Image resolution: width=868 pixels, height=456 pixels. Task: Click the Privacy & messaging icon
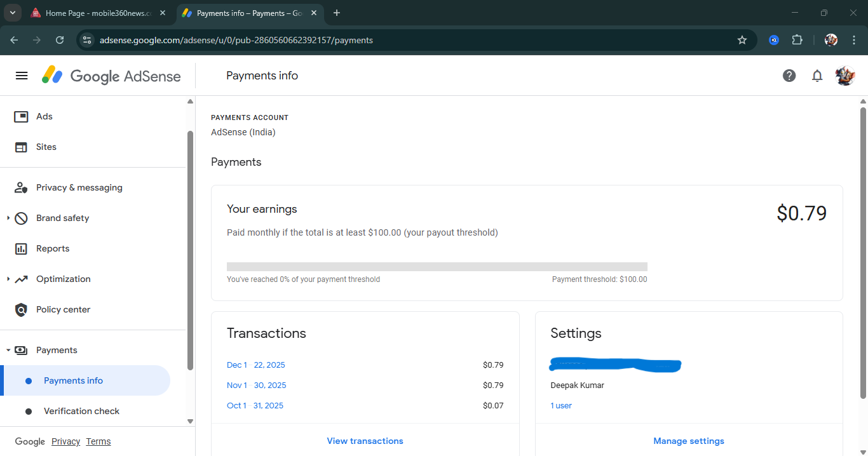21,188
